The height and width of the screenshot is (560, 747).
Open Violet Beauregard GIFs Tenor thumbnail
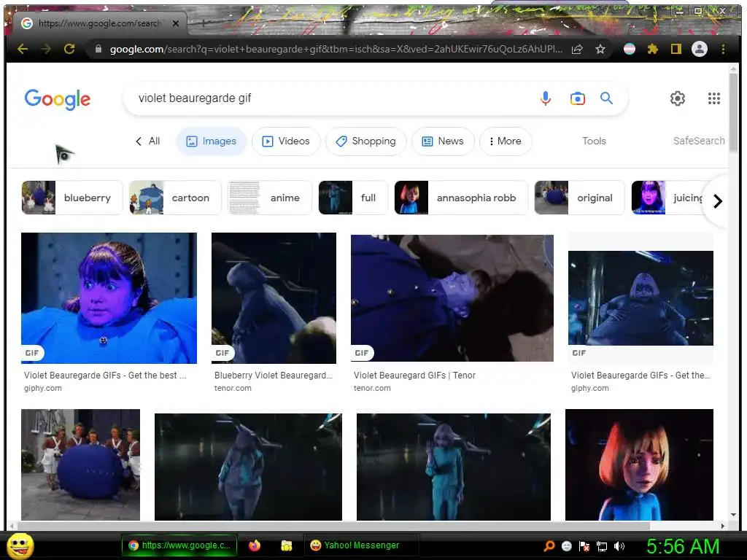452,297
